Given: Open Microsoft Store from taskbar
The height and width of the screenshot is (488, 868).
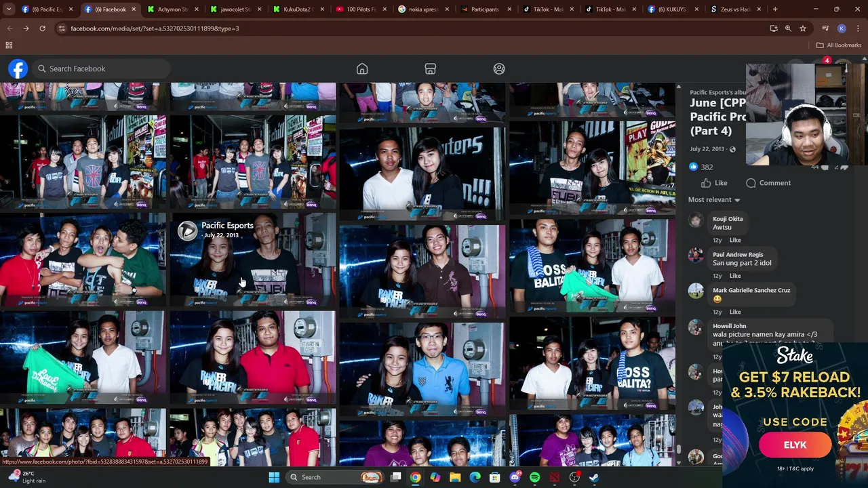Looking at the screenshot, I should click(x=495, y=477).
